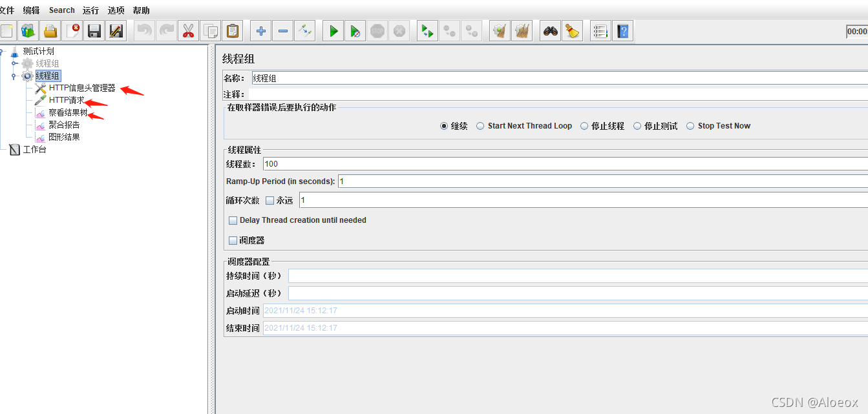Select HTTP信息头管理器 tree item
Image resolution: width=868 pixels, height=414 pixels.
[82, 88]
